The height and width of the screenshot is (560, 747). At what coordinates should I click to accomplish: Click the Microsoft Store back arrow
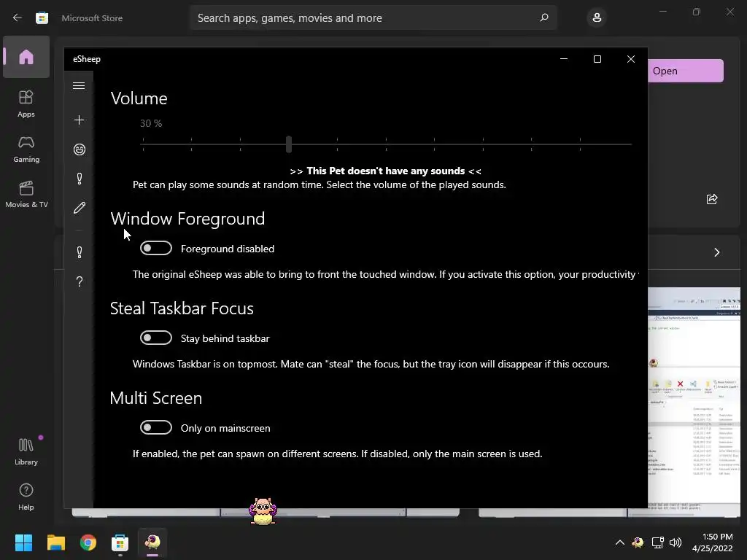pyautogui.click(x=18, y=17)
